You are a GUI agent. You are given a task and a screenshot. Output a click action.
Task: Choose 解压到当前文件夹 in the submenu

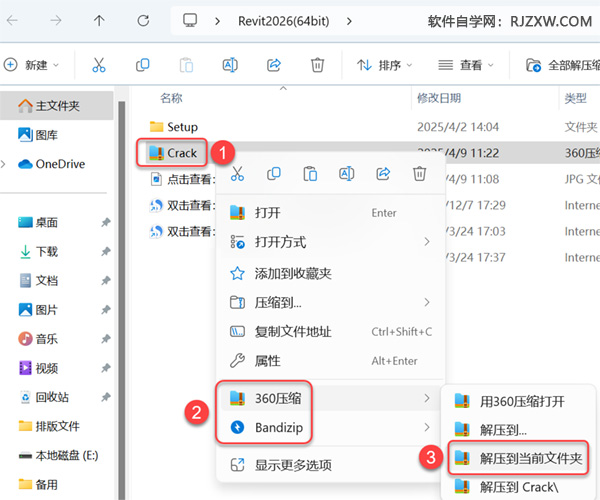[518, 458]
